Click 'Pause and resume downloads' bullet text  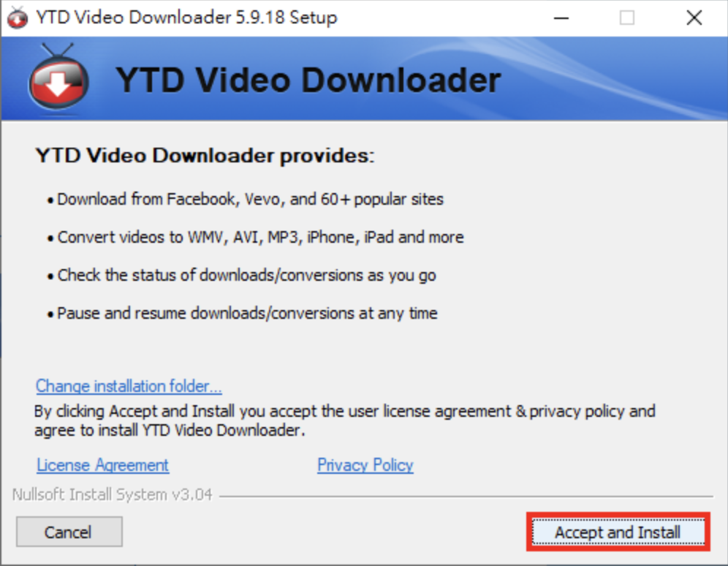coord(247,314)
